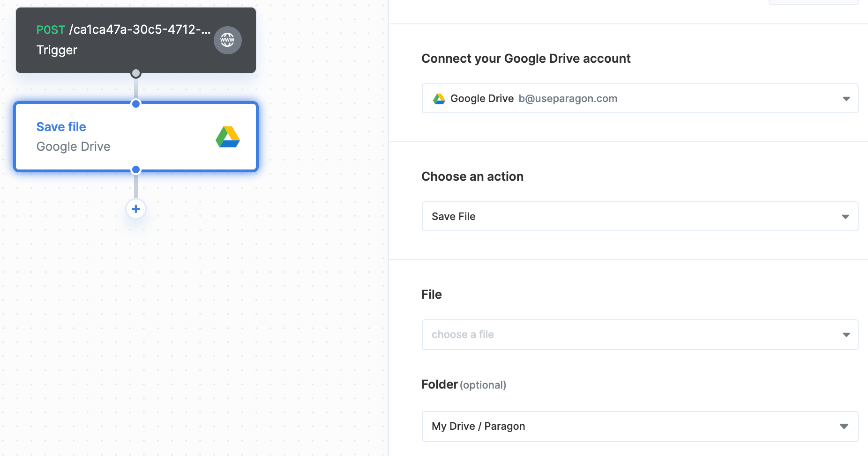Select the POST Trigger node
Image resolution: width=868 pixels, height=456 pixels.
pyautogui.click(x=136, y=40)
